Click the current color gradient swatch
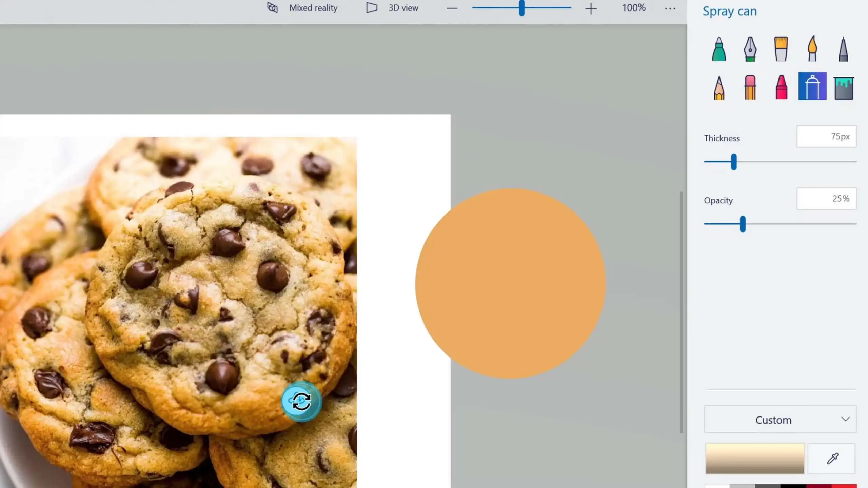The width and height of the screenshot is (868, 488). tap(755, 459)
